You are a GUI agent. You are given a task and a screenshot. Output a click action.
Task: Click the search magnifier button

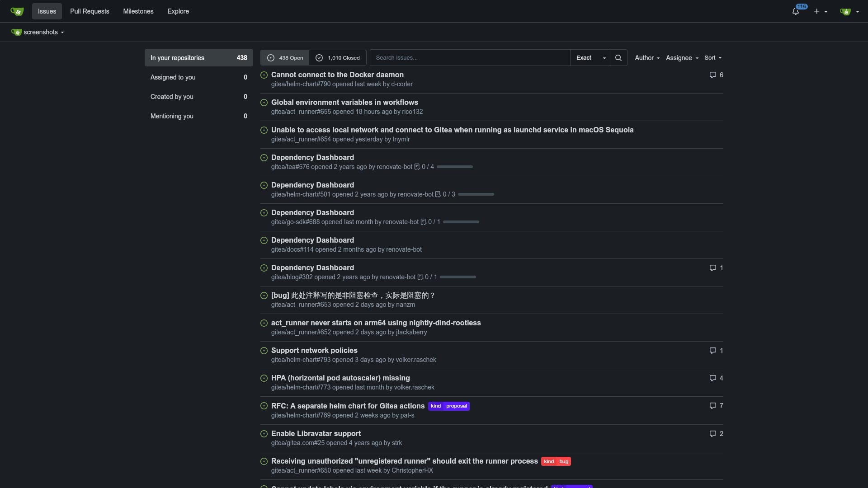click(618, 58)
